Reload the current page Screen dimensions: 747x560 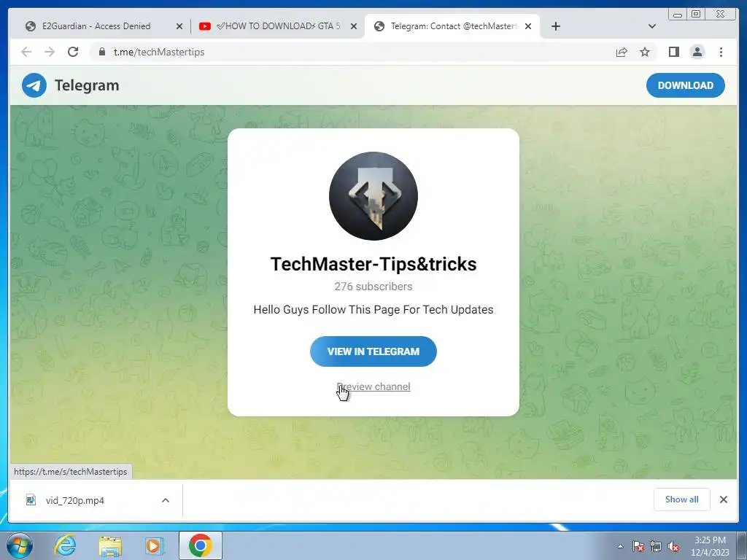point(73,52)
